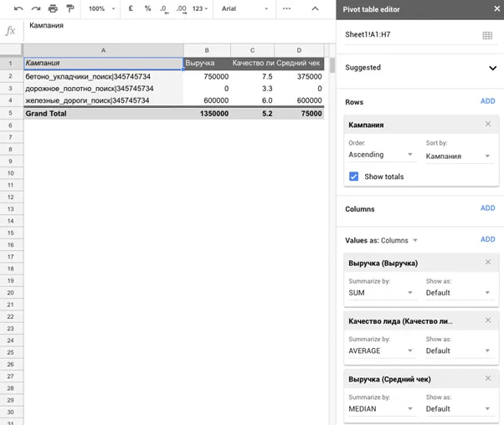504x425 pixels.
Task: Select column C header
Action: click(252, 50)
